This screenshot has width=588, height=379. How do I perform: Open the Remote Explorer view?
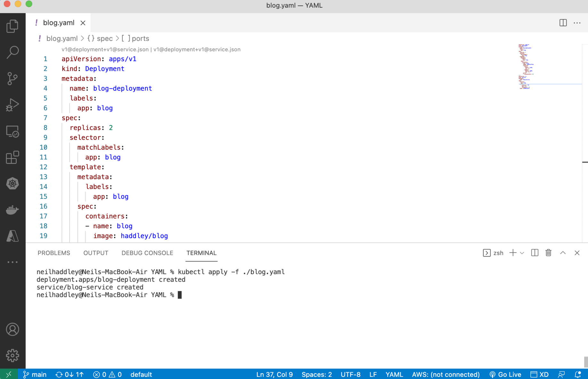coord(12,131)
